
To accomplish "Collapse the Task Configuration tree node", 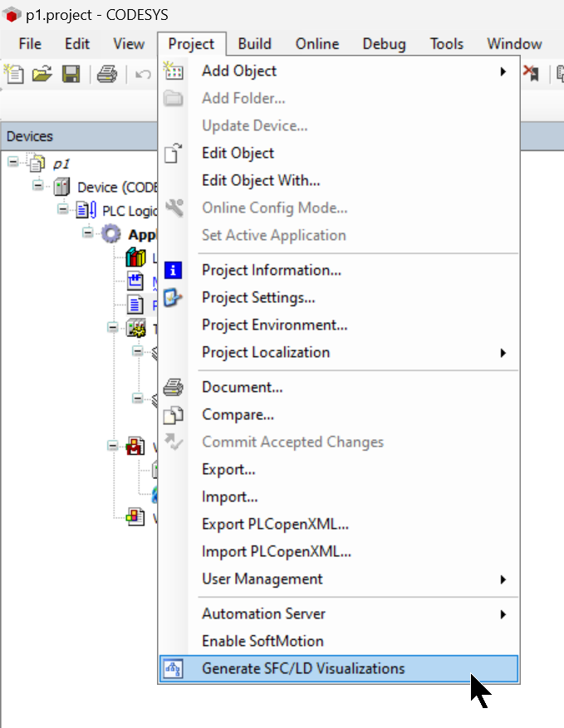I will pos(112,327).
